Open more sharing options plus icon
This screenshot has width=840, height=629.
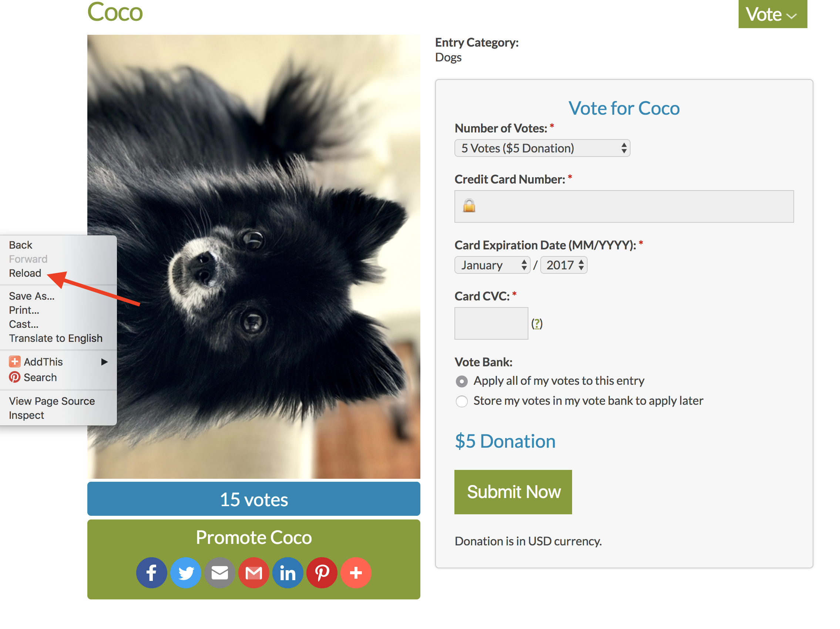pyautogui.click(x=356, y=572)
